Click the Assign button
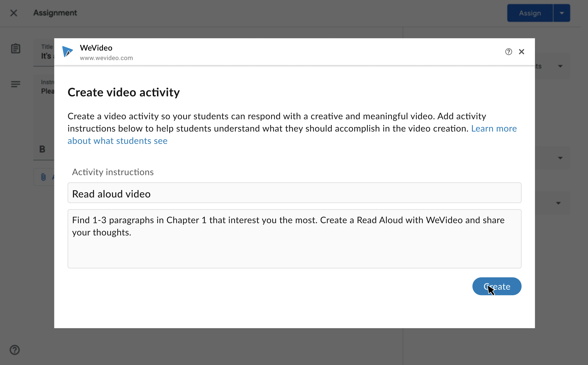This screenshot has width=588, height=365. 530,13
